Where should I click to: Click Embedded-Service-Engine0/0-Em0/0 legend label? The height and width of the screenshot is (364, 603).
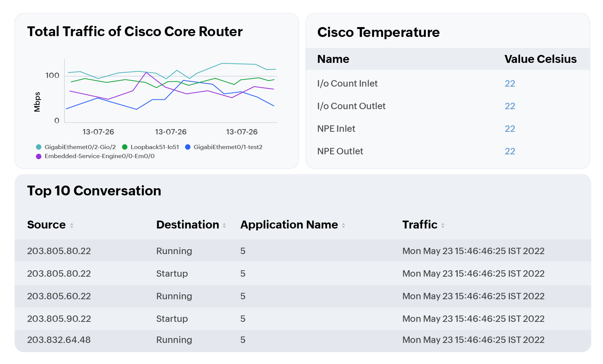pos(99,156)
